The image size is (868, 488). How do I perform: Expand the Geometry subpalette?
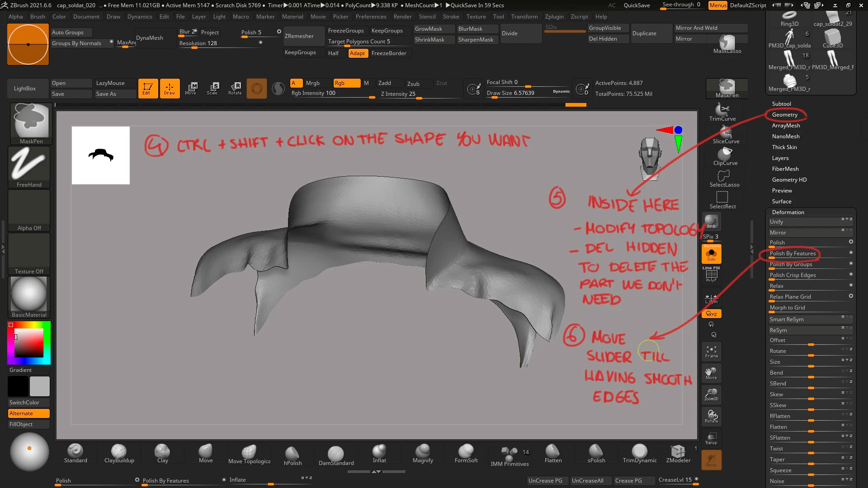tap(784, 115)
